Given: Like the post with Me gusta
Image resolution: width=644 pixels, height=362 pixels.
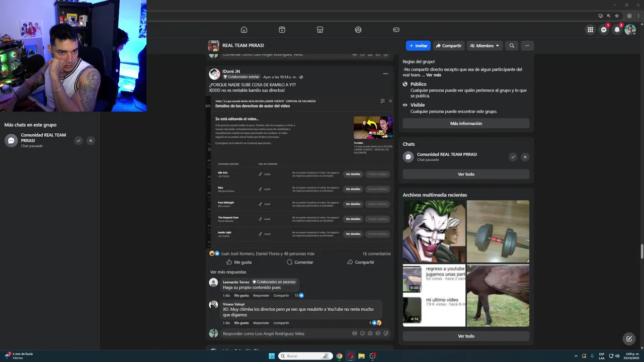Looking at the screenshot, I should tap(239, 262).
